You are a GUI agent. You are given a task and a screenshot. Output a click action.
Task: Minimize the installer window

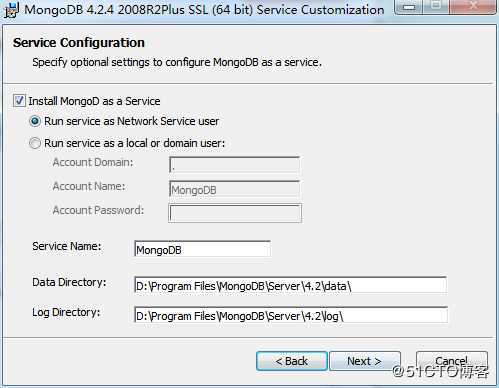(x=409, y=7)
